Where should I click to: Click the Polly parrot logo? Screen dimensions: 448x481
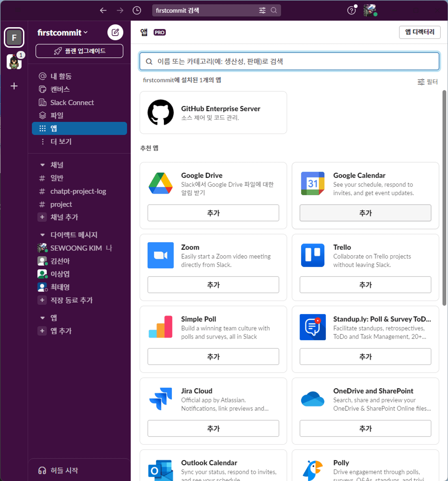point(313,470)
